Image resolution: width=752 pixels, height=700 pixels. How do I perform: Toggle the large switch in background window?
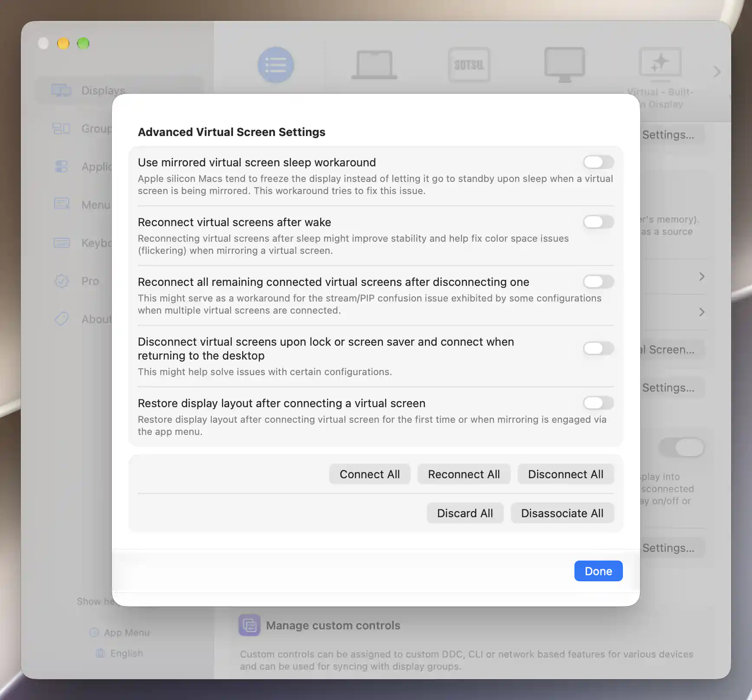(681, 447)
